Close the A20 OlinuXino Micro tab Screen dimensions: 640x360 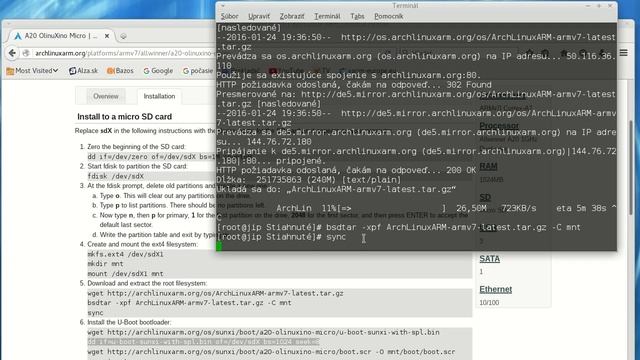pyautogui.click(x=107, y=36)
